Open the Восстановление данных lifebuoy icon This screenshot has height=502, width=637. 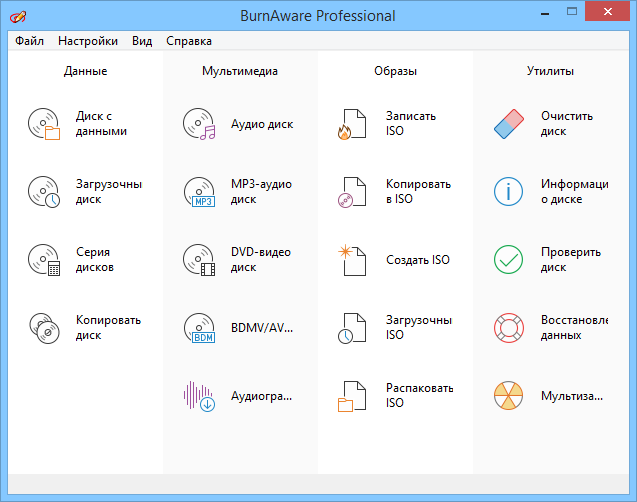coord(509,328)
